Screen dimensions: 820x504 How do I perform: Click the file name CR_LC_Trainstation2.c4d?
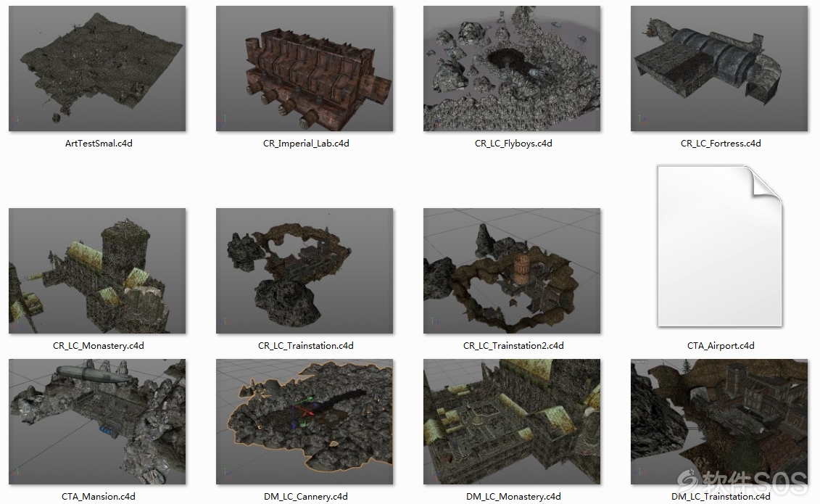coord(513,346)
